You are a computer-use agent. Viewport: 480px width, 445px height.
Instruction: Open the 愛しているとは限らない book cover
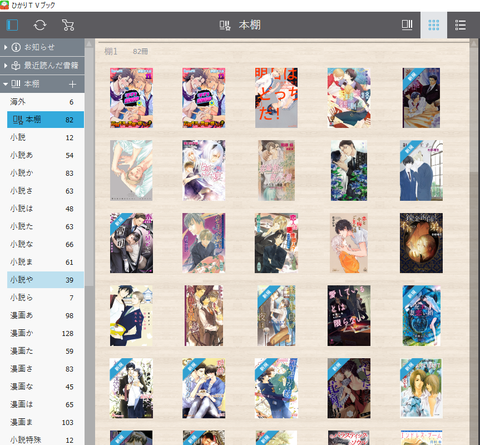click(349, 315)
